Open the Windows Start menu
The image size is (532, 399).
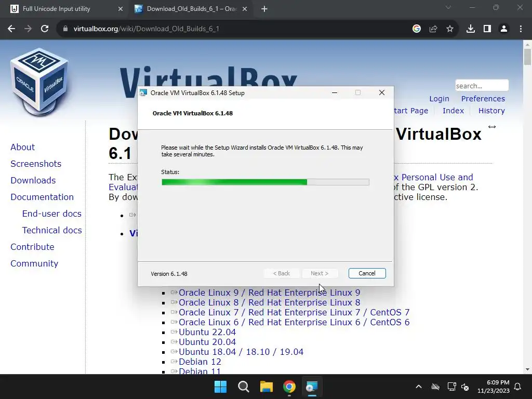click(x=220, y=387)
